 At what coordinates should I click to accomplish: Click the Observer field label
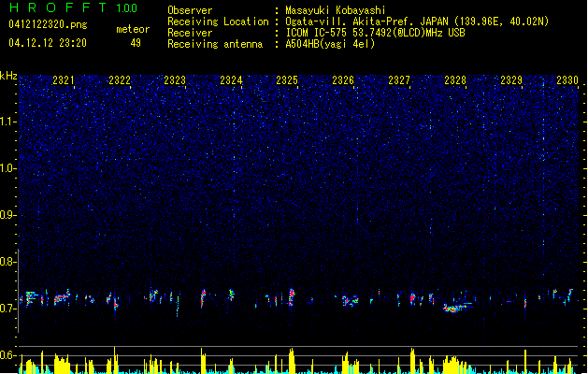190,10
